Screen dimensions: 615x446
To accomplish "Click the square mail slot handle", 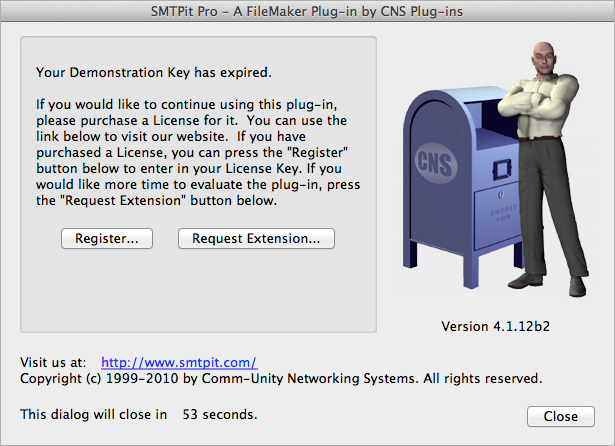I will (x=502, y=169).
